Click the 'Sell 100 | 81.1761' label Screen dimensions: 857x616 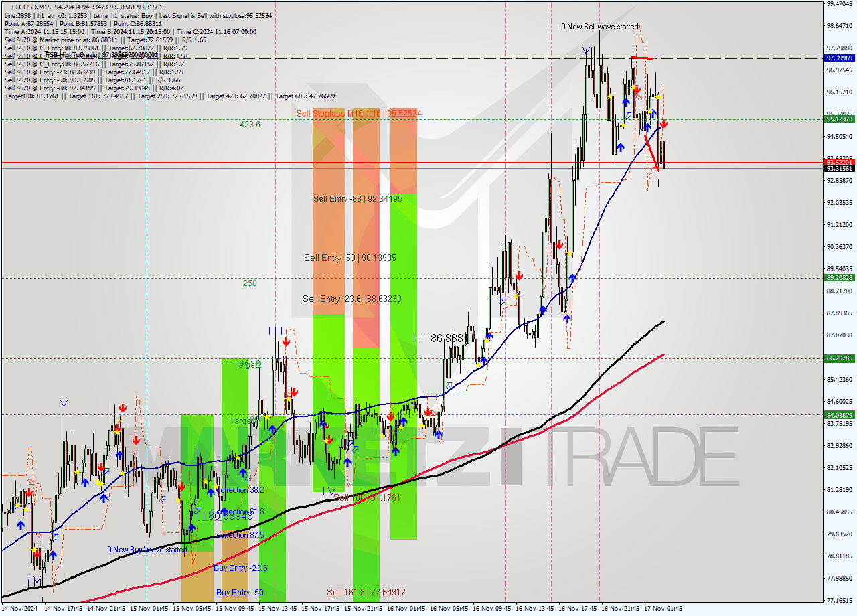[x=367, y=498]
